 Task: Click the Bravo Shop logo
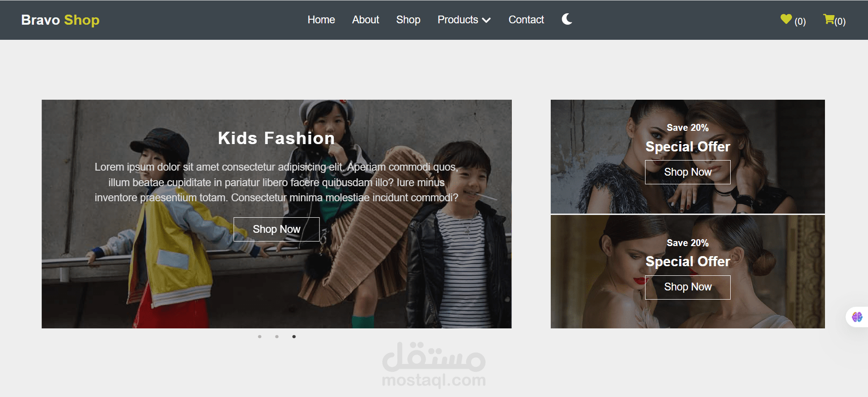60,20
